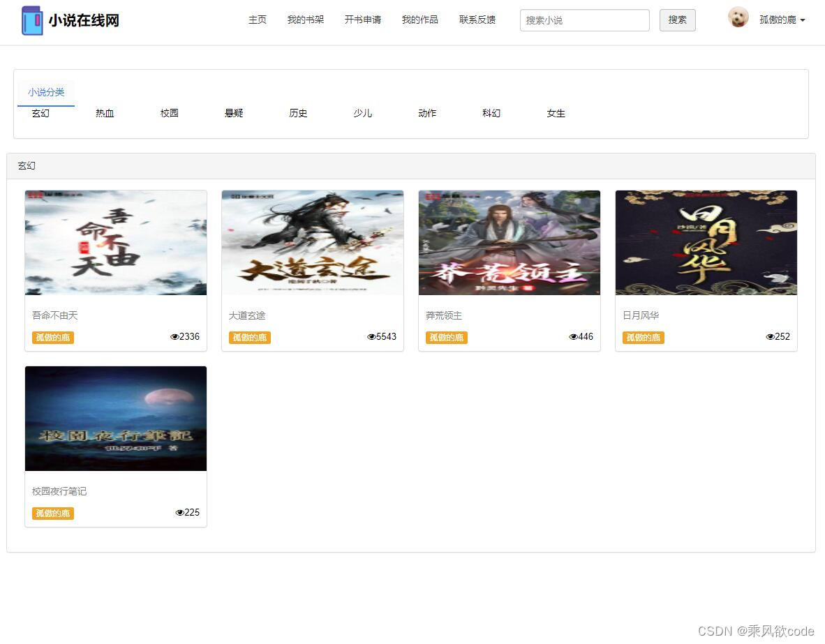Open 我的作品 in the navigation bar
Image resolution: width=825 pixels, height=644 pixels.
(x=420, y=20)
